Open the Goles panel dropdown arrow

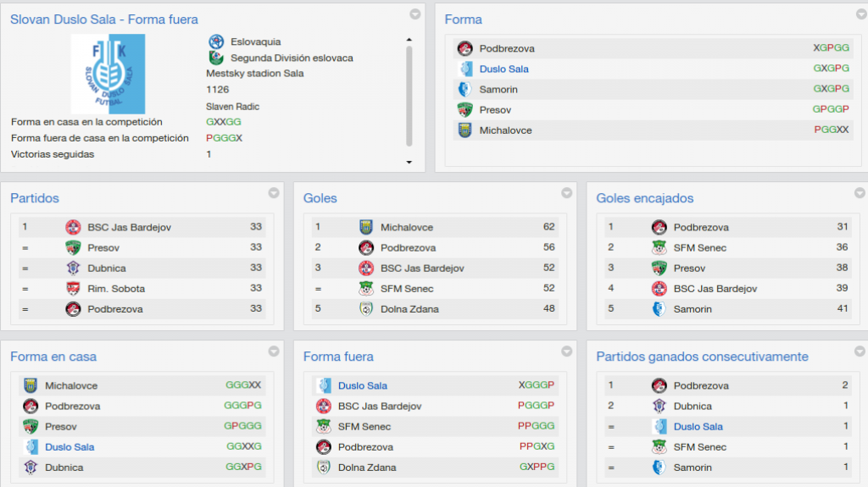pyautogui.click(x=566, y=192)
